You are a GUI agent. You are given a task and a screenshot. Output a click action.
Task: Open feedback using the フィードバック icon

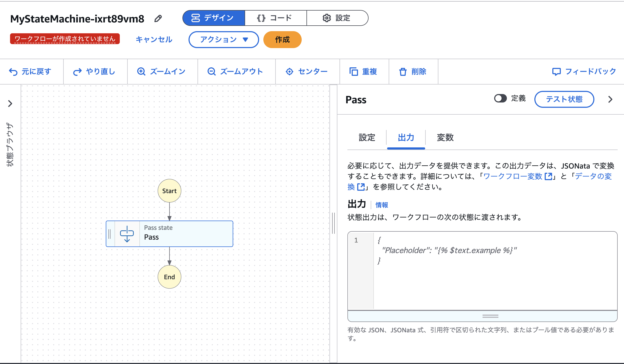pyautogui.click(x=557, y=71)
